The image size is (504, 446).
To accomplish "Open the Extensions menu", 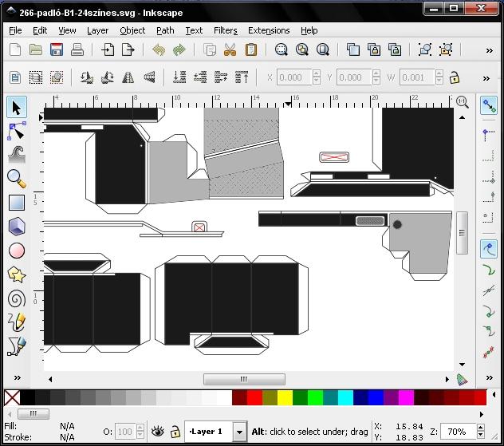I will pyautogui.click(x=269, y=30).
